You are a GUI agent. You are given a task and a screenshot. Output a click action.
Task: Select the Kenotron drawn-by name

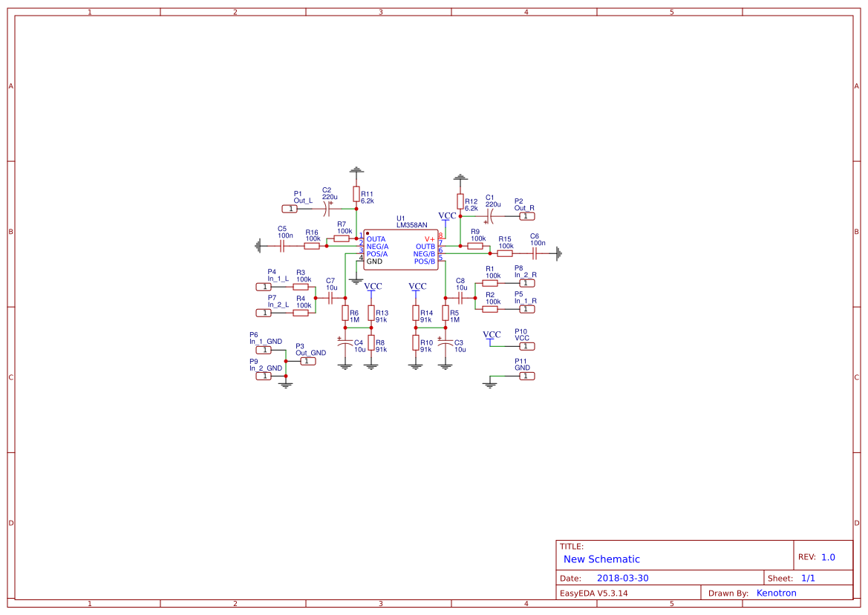777,593
